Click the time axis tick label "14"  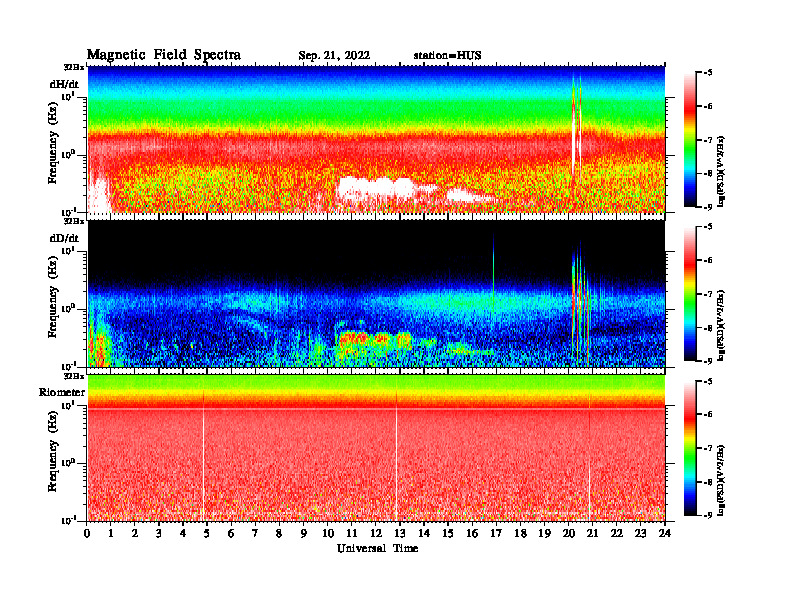click(x=424, y=533)
